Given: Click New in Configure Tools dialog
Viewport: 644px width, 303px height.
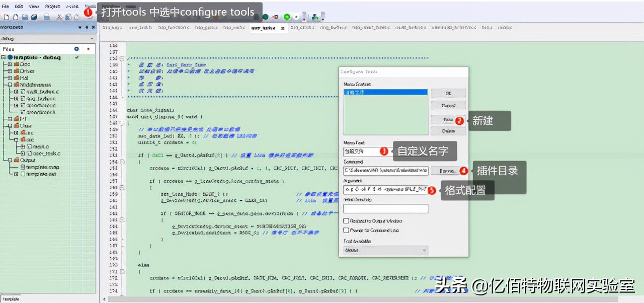Looking at the screenshot, I should 448,120.
